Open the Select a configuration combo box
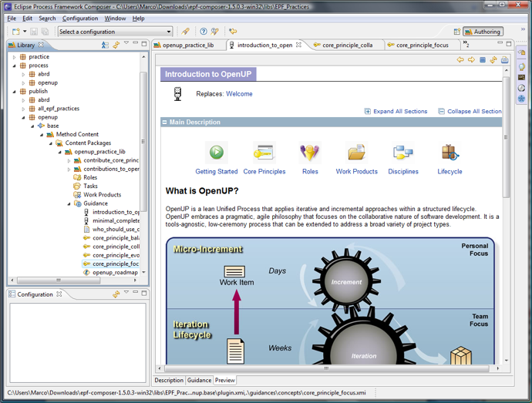The height and width of the screenshot is (403, 532). coord(115,32)
